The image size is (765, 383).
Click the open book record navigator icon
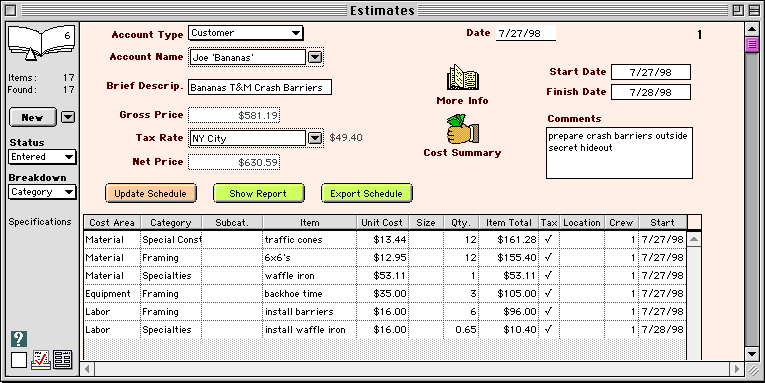point(41,42)
